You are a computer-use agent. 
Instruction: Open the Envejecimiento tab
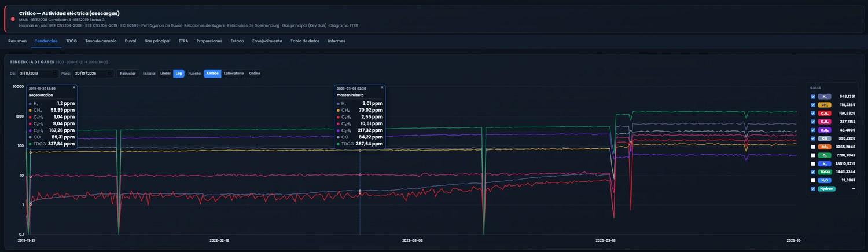pos(267,41)
